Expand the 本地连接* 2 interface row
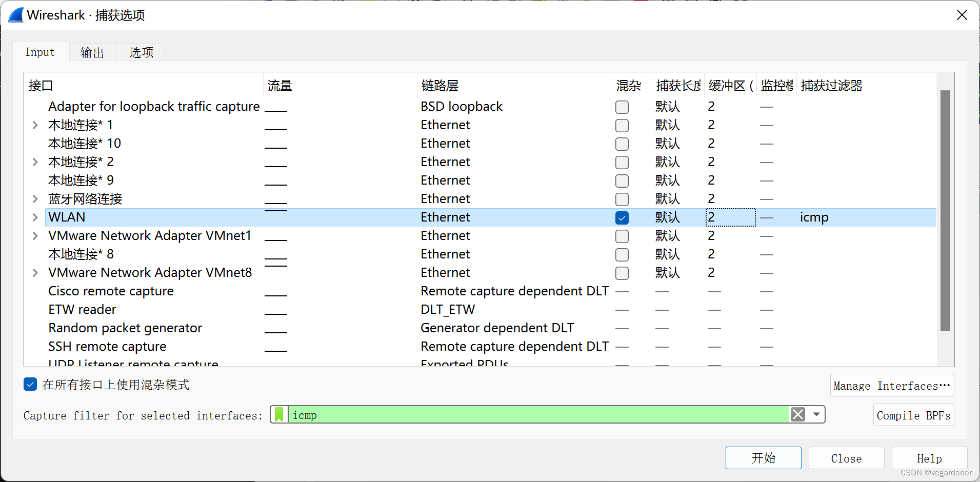 pyautogui.click(x=35, y=162)
